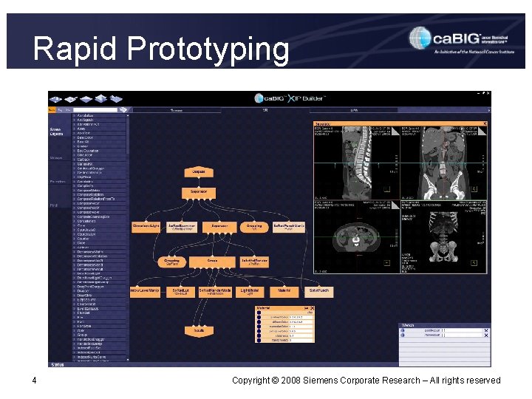Toggle the blue dot beside transparency in Material

[259, 340]
